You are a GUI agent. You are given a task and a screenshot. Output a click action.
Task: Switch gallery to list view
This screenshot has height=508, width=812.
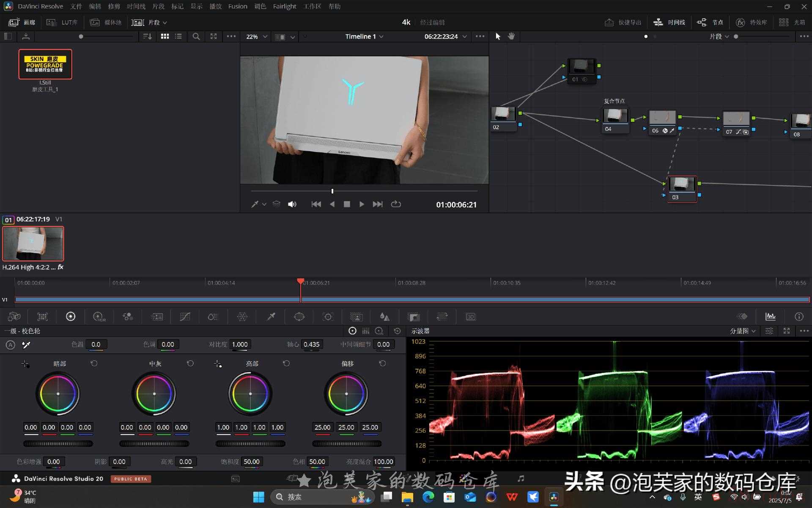coord(178,36)
